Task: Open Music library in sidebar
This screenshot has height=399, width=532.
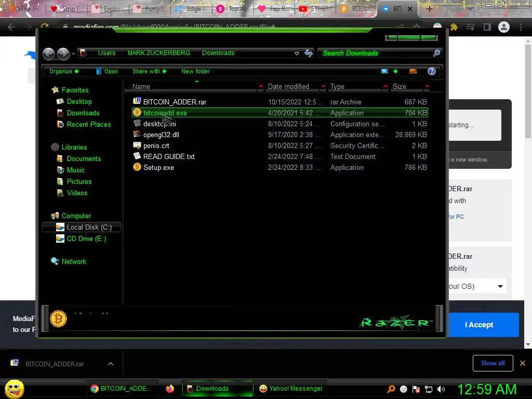Action: [x=76, y=170]
